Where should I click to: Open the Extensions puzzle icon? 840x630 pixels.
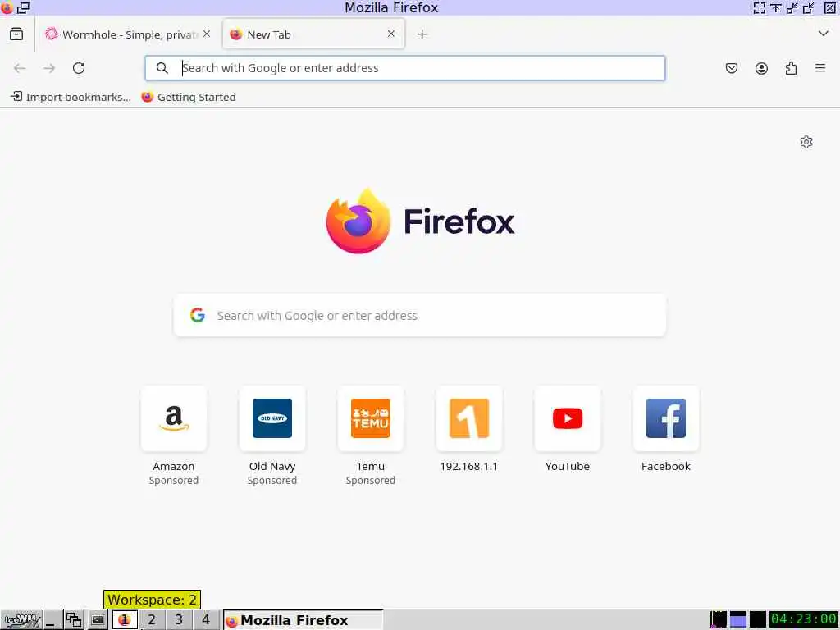(x=791, y=68)
